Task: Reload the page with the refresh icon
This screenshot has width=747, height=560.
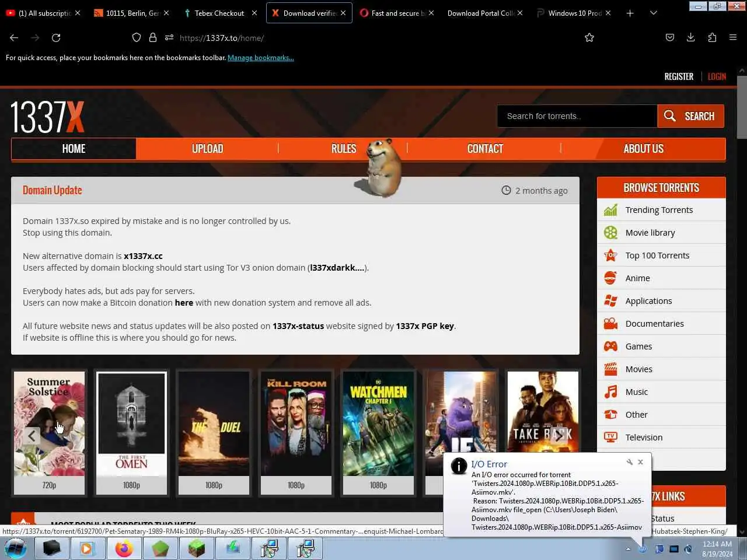Action: coord(56,37)
